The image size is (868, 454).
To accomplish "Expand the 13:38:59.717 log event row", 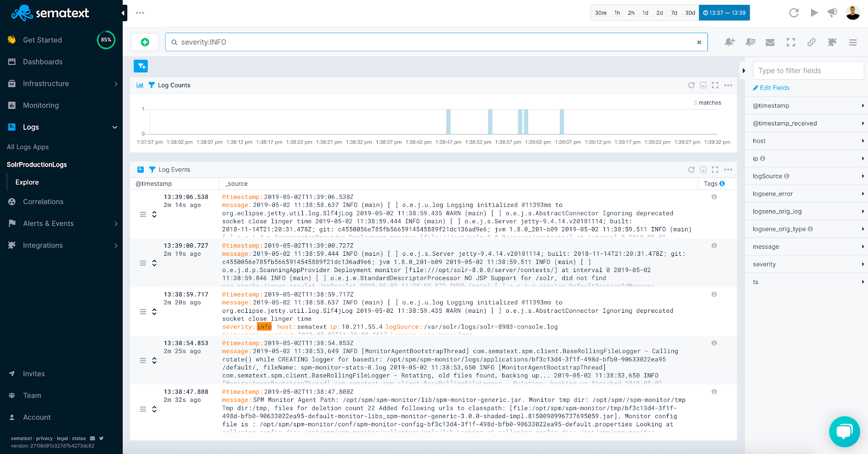I will pyautogui.click(x=154, y=312).
